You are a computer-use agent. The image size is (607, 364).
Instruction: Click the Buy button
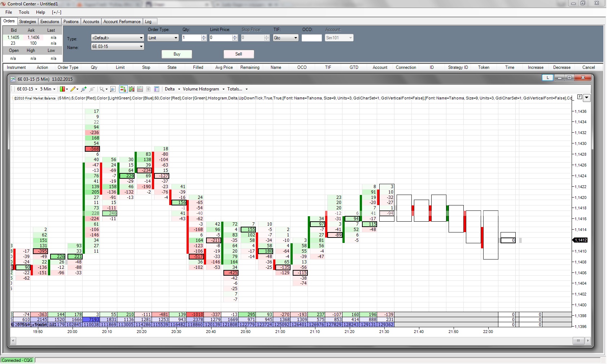tap(177, 54)
